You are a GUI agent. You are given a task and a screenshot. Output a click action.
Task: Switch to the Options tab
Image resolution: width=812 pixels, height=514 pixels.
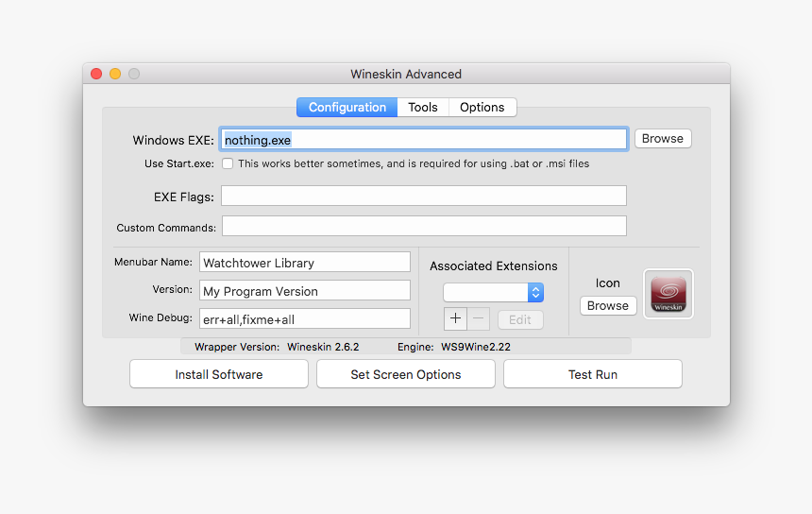pyautogui.click(x=482, y=108)
